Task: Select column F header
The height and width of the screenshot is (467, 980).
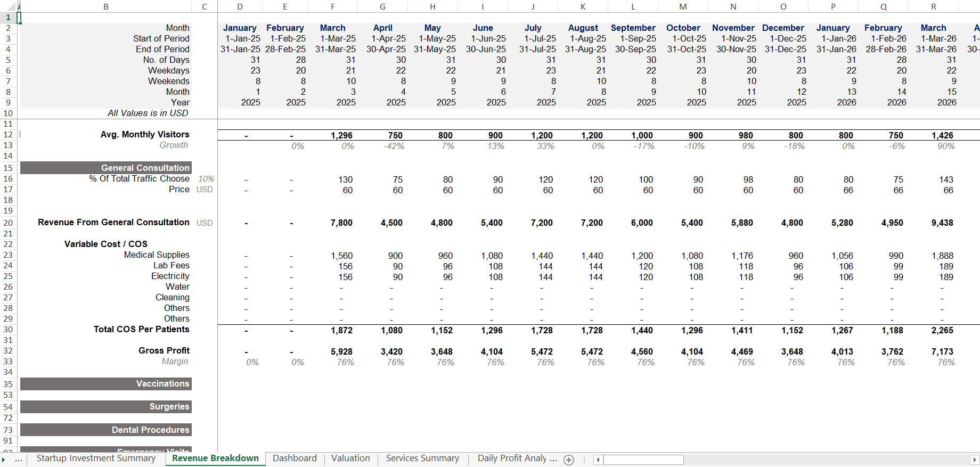Action: (333, 6)
